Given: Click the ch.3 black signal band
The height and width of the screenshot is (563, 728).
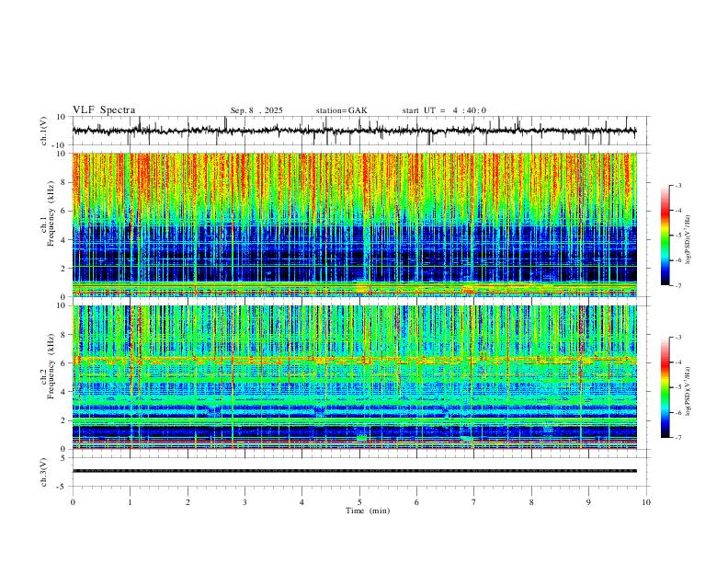Looking at the screenshot, I should (354, 471).
